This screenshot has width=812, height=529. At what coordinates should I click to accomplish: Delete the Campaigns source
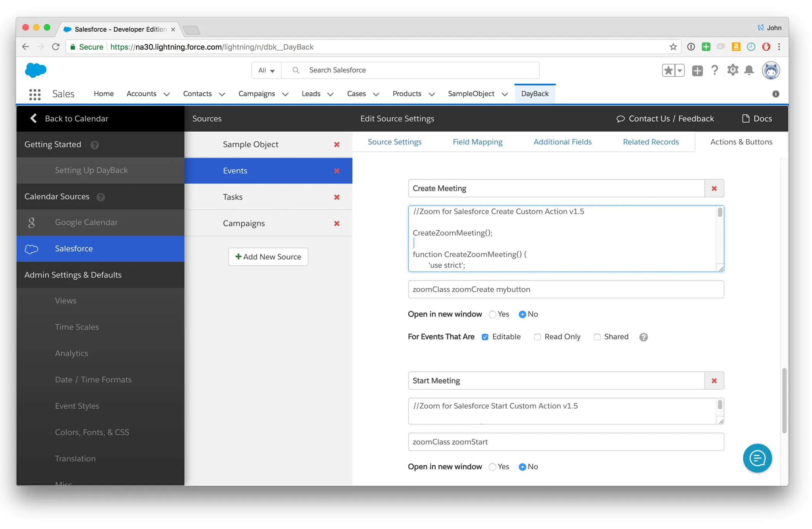point(337,223)
